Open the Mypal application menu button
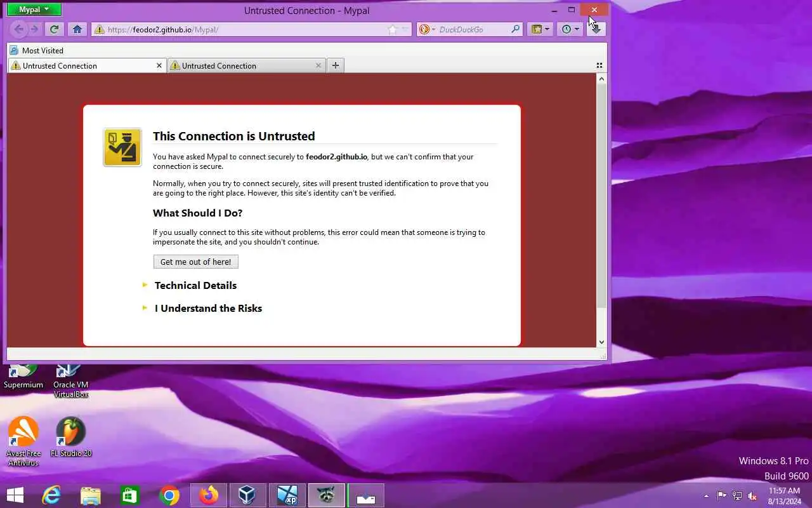 tap(34, 10)
